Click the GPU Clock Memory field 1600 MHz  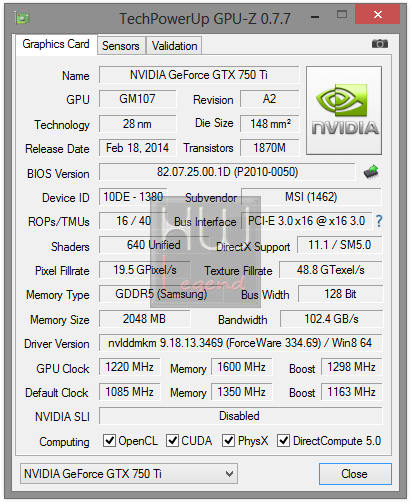click(241, 367)
